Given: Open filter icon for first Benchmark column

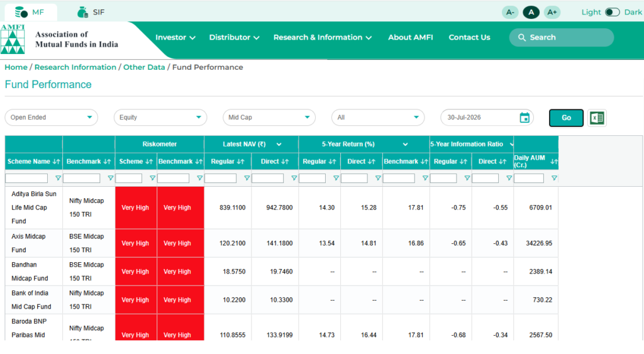Looking at the screenshot, I should [x=111, y=178].
